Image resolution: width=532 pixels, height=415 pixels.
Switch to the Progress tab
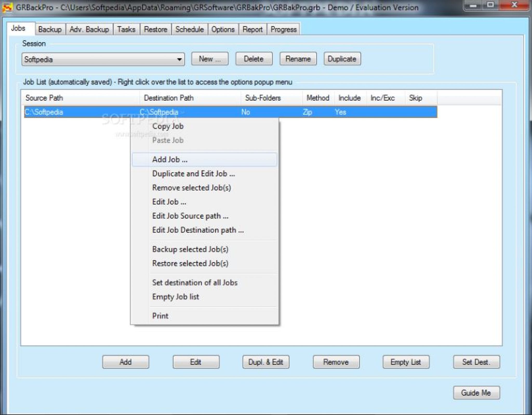click(x=283, y=29)
